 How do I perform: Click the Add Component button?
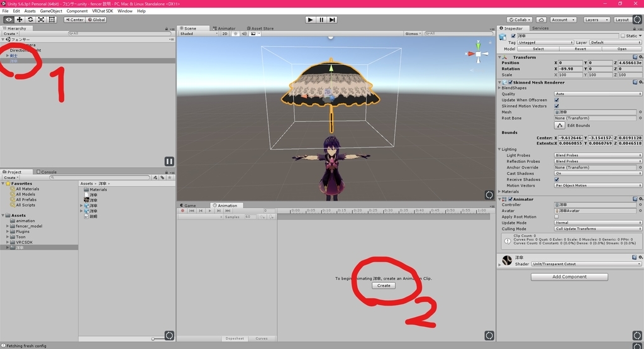(x=569, y=277)
